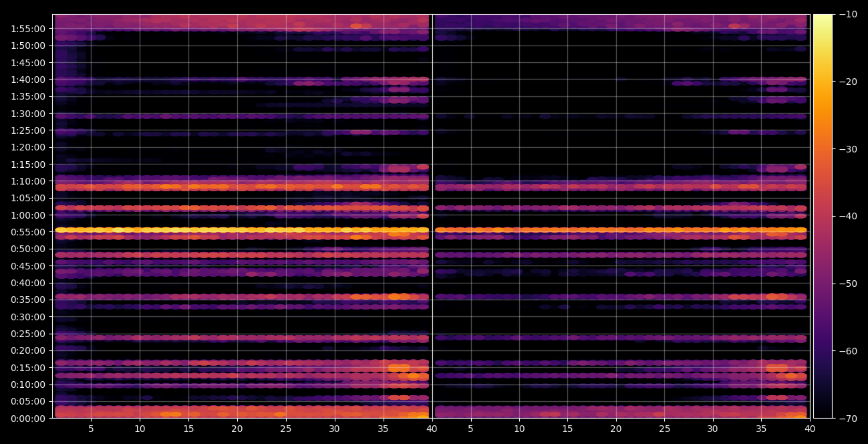Select x-axis label 35 of left plot
This screenshot has height=444, width=868.
pyautogui.click(x=383, y=428)
